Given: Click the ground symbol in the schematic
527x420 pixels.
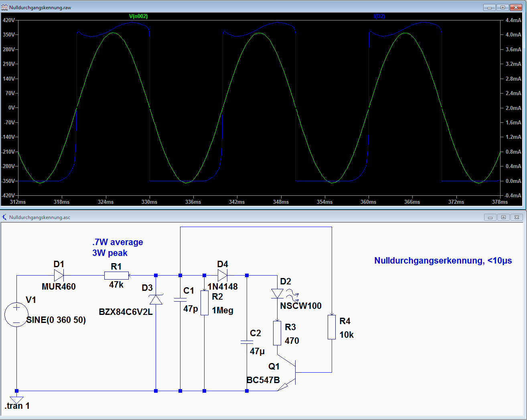Looking at the screenshot, I should click(16, 400).
